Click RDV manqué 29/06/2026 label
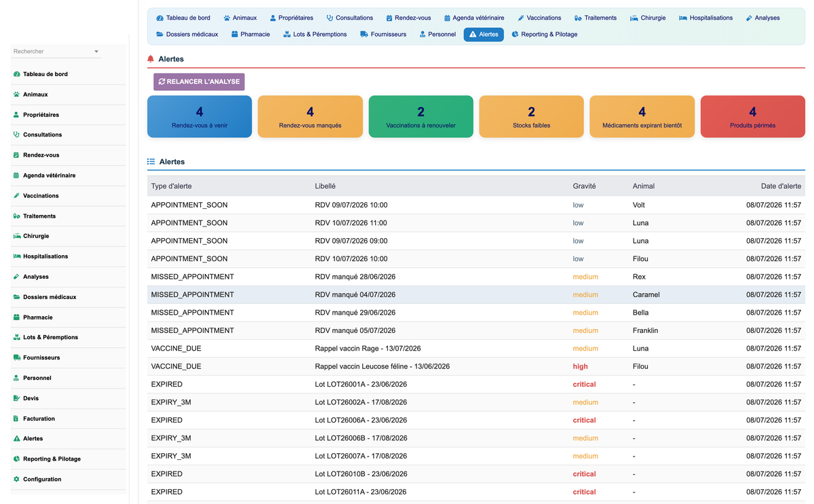The image size is (814, 504). (x=355, y=312)
